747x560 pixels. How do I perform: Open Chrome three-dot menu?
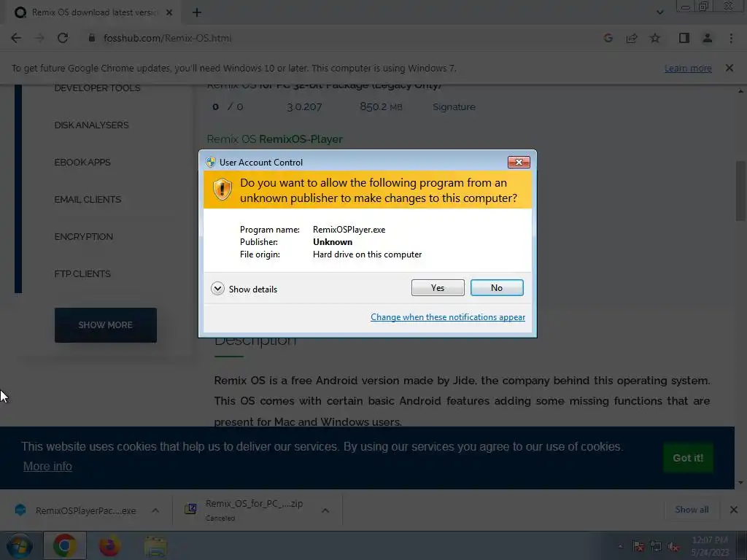point(731,38)
